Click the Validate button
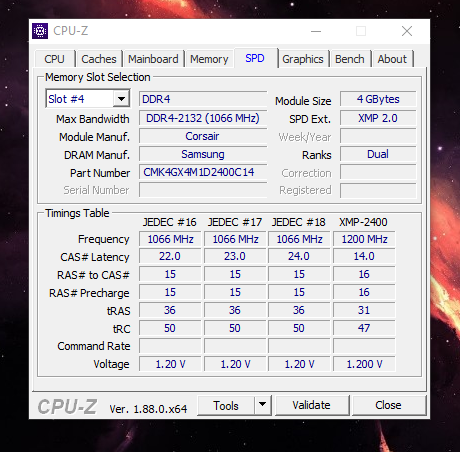The width and height of the screenshot is (460, 452). coord(312,405)
